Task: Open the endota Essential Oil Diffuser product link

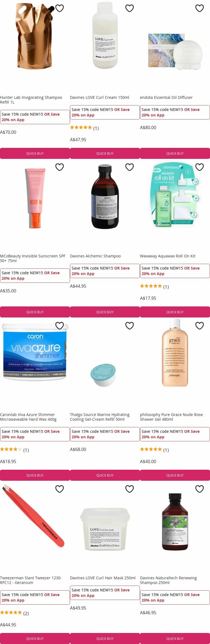Action: click(x=166, y=97)
